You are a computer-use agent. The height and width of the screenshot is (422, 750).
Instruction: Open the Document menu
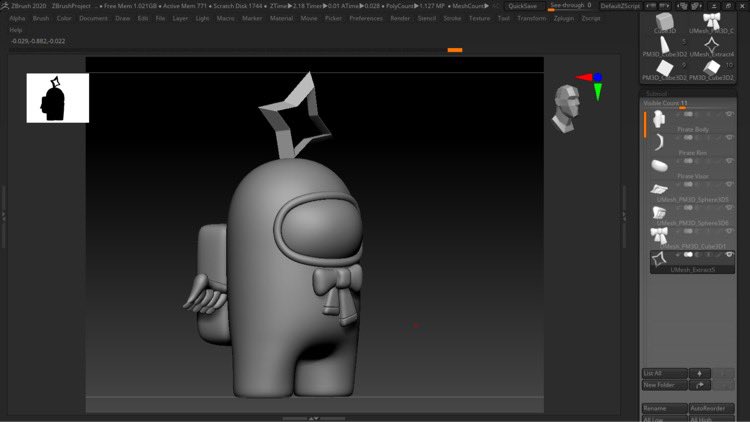pos(93,18)
